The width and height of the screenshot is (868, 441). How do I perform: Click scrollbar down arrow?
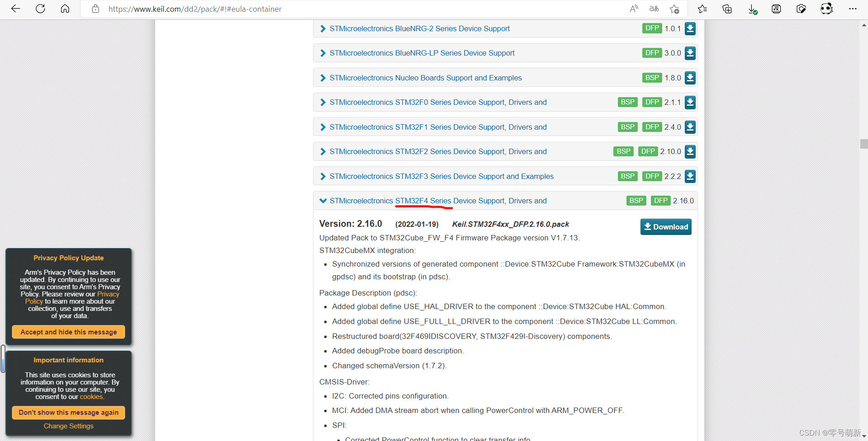864,436
